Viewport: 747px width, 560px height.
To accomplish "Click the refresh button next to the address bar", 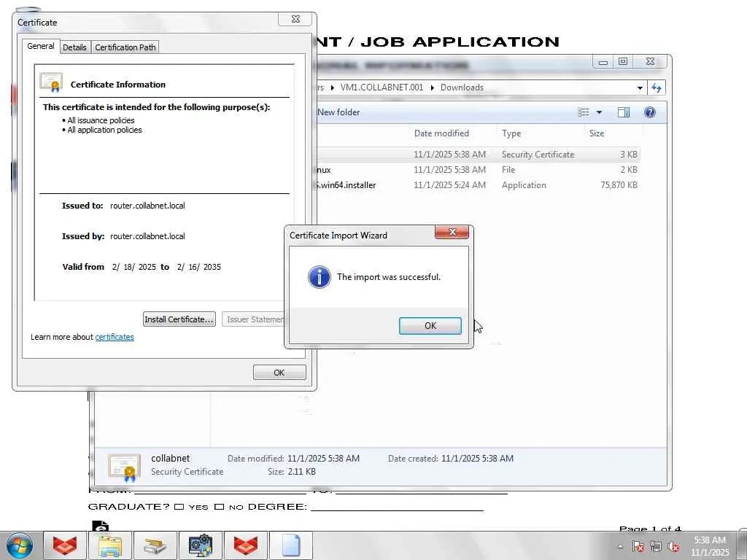I will click(657, 87).
